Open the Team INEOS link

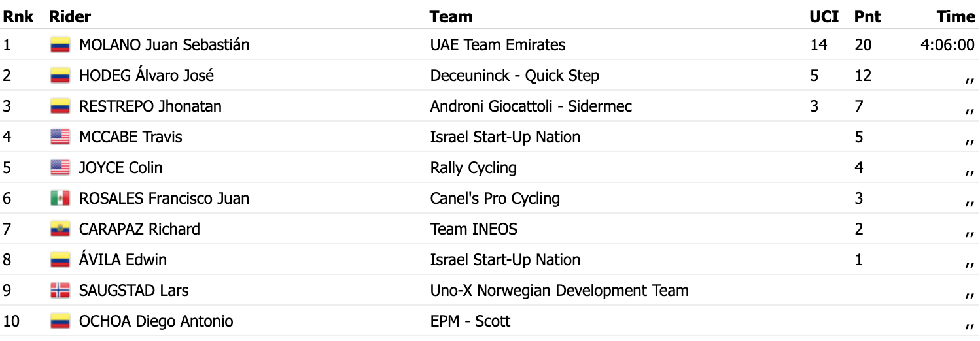(473, 229)
